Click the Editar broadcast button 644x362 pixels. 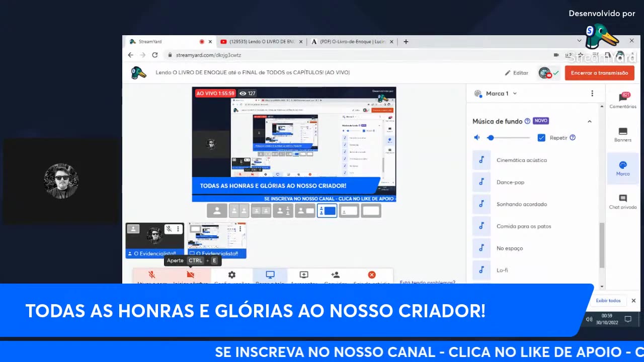click(517, 73)
